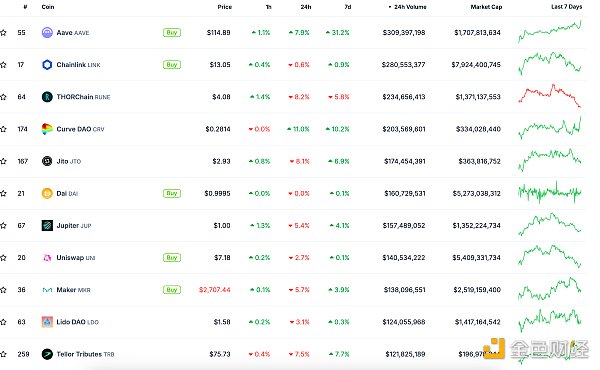Click the Jito coin logo icon

click(47, 161)
